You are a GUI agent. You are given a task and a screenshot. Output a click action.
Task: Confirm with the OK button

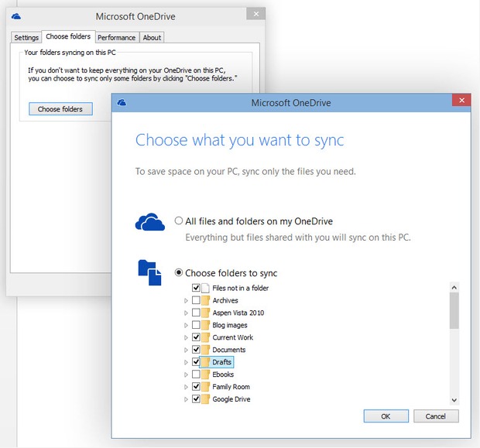(x=386, y=416)
